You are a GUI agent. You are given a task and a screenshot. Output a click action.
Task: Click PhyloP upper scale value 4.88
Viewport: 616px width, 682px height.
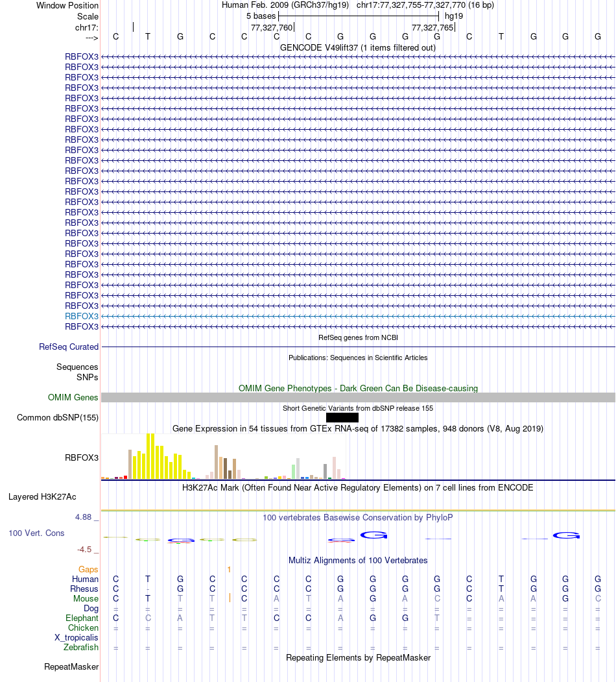84,517
